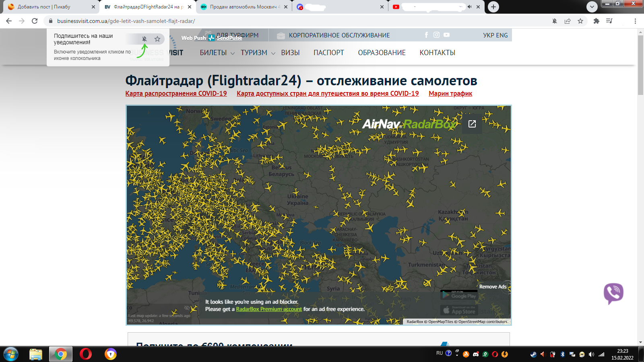Click the RadarBox Premium account link

pyautogui.click(x=268, y=309)
